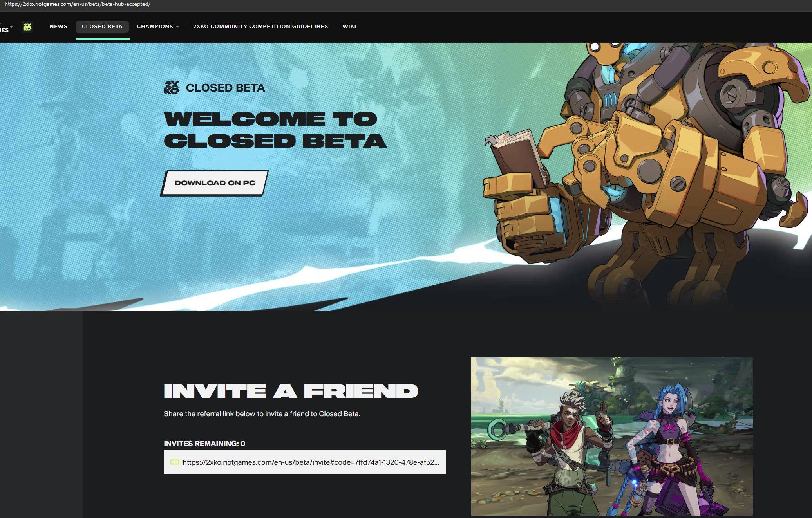Select the Closed Beta nav tab
The height and width of the screenshot is (518, 812).
[102, 27]
